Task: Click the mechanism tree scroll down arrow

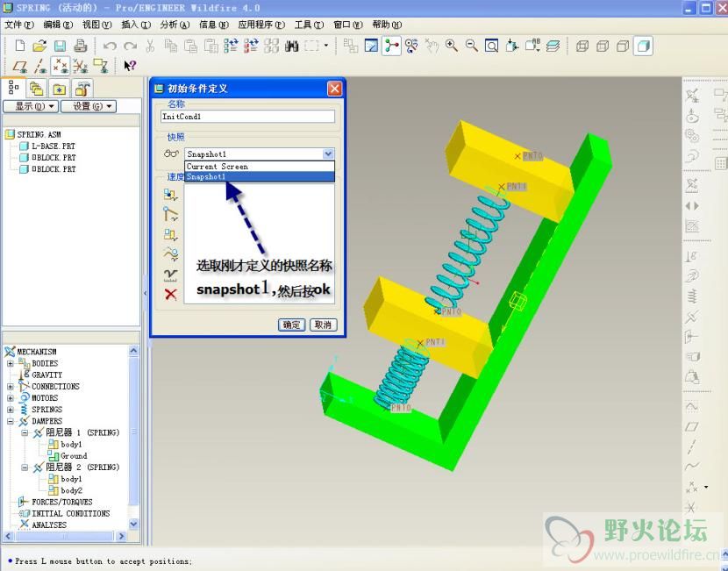Action: coord(133,525)
